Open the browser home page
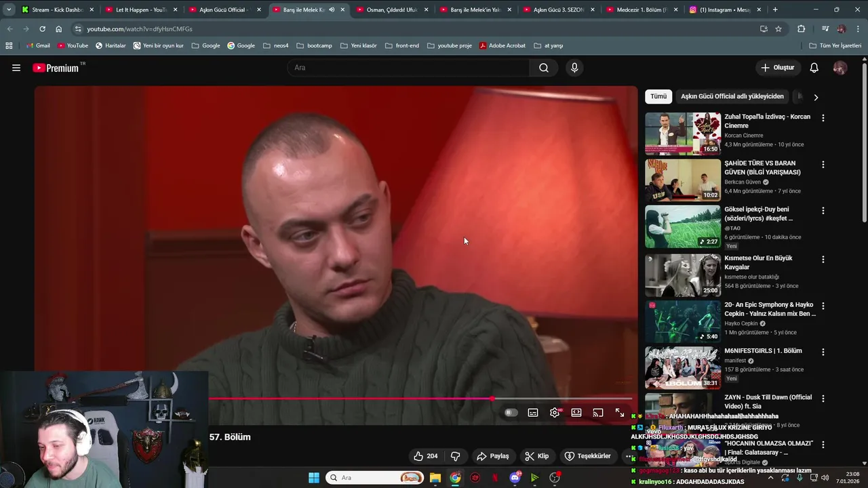This screenshot has height=488, width=868. tap(58, 29)
